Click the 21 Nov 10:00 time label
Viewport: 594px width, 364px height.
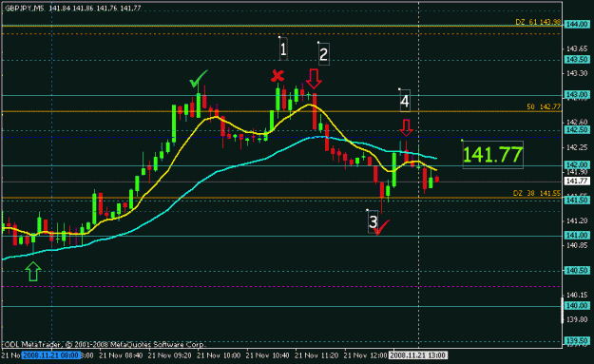click(219, 355)
